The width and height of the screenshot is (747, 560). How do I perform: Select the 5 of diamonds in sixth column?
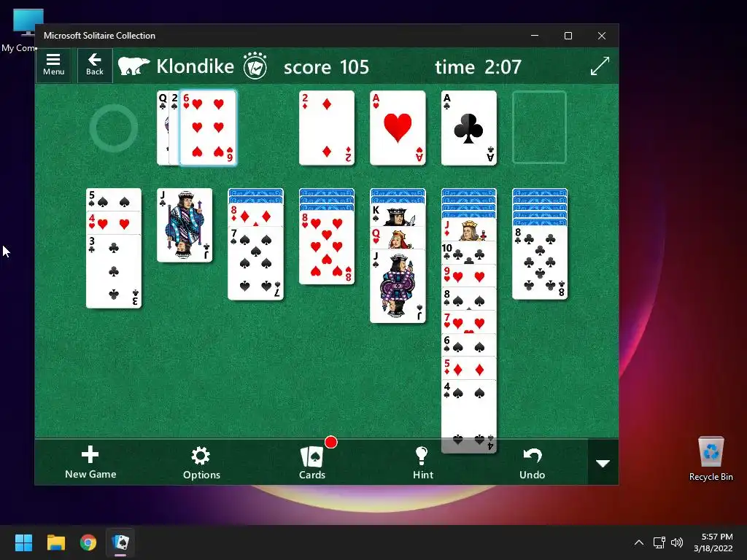(469, 368)
